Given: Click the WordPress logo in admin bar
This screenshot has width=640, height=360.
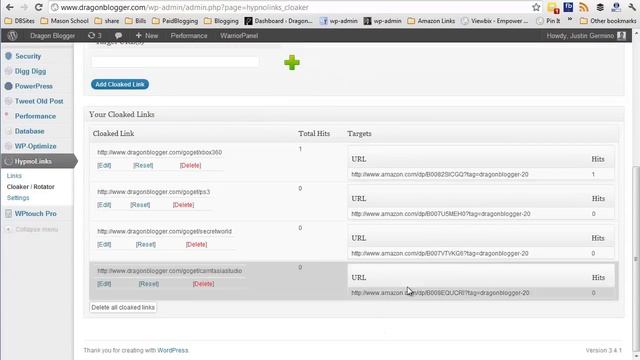Looking at the screenshot, I should coord(12,36).
